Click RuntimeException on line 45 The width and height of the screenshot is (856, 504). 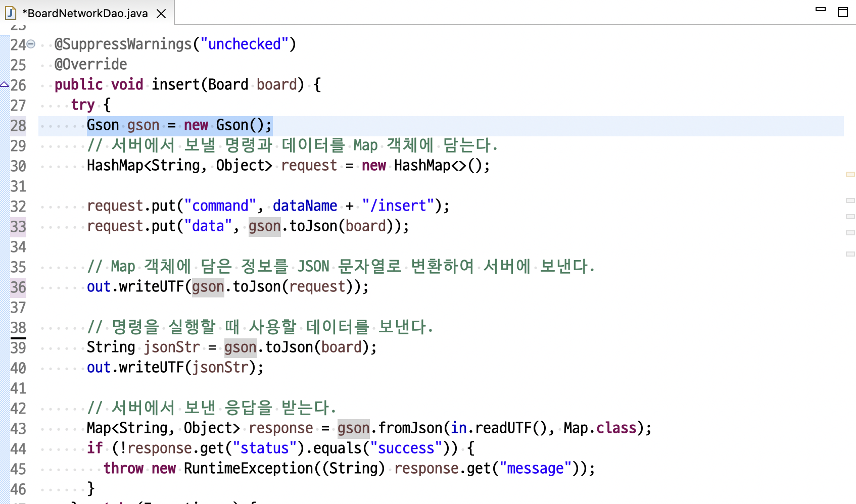pos(249,468)
